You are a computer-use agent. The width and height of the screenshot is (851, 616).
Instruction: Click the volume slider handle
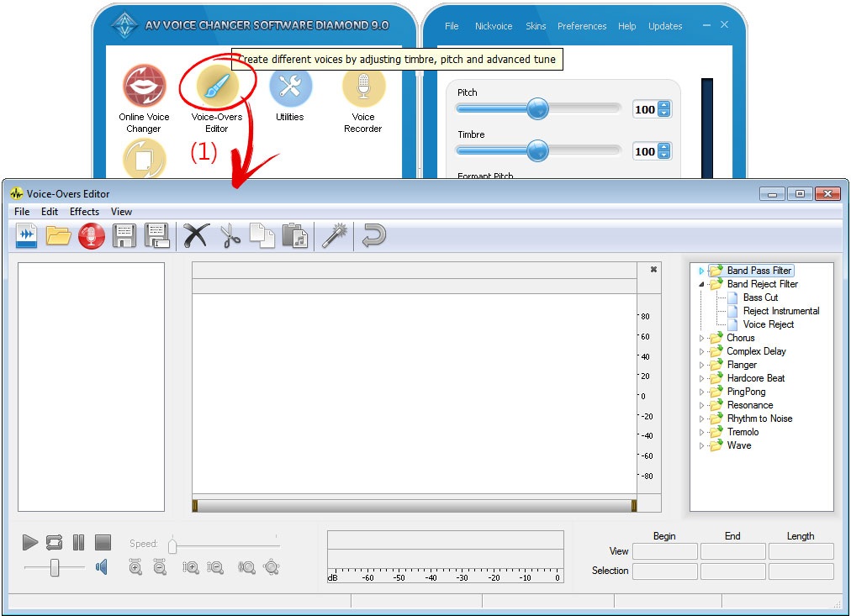click(x=55, y=568)
